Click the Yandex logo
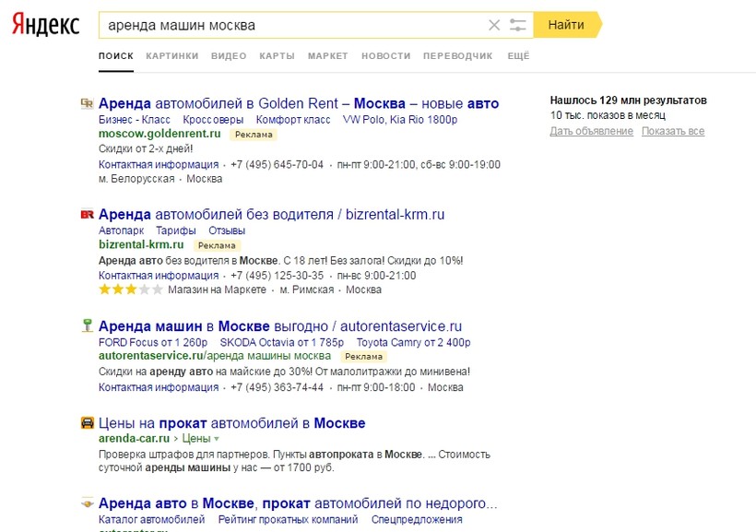This screenshot has width=756, height=532. pos(45,25)
